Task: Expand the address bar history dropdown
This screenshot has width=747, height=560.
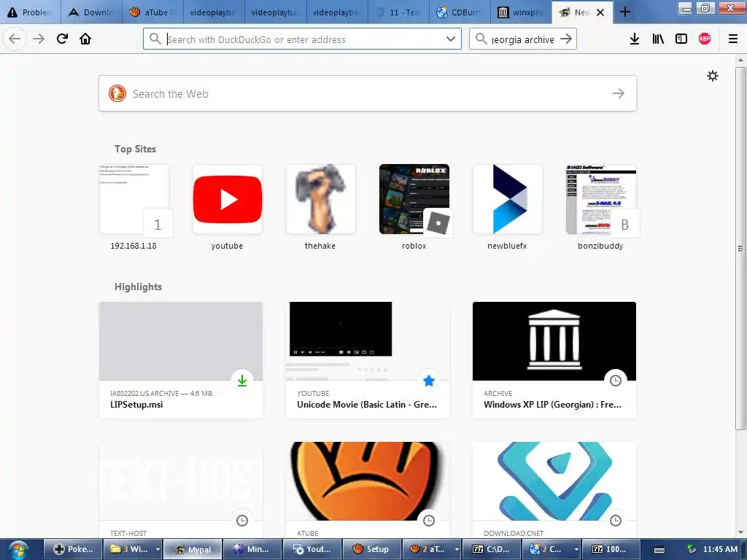Action: pyautogui.click(x=451, y=39)
